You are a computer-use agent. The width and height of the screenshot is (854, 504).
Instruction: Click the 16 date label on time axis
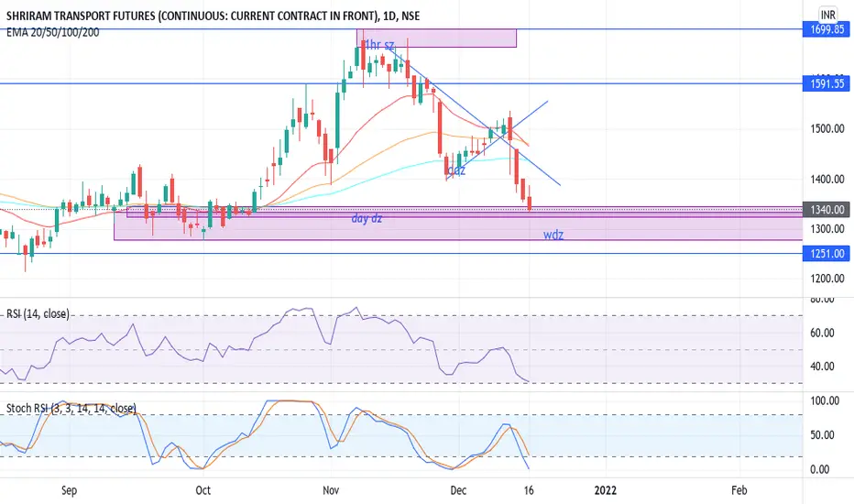tap(529, 490)
